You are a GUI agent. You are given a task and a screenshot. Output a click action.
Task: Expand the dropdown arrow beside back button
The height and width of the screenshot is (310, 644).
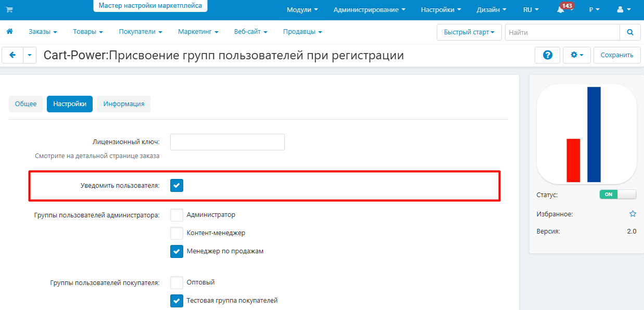pyautogui.click(x=30, y=55)
